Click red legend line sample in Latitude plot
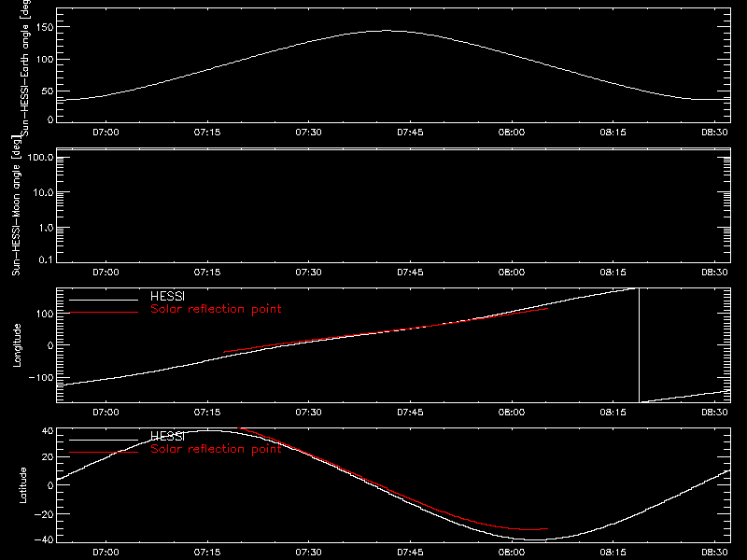Viewport: 747px width, 560px height. coord(104,452)
